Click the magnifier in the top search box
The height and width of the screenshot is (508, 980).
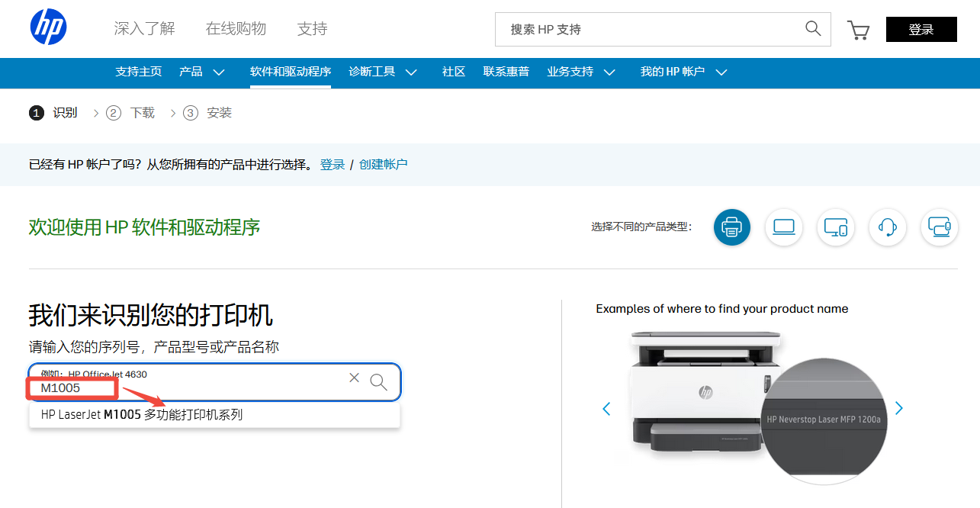click(x=813, y=29)
